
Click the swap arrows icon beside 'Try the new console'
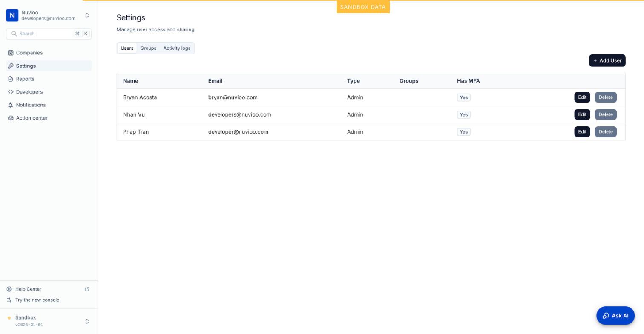click(9, 300)
